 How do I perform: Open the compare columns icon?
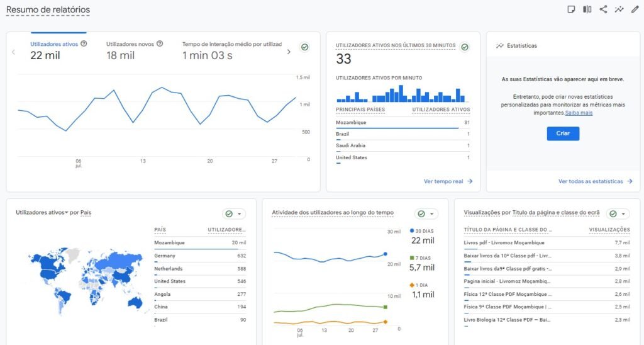coord(587,9)
